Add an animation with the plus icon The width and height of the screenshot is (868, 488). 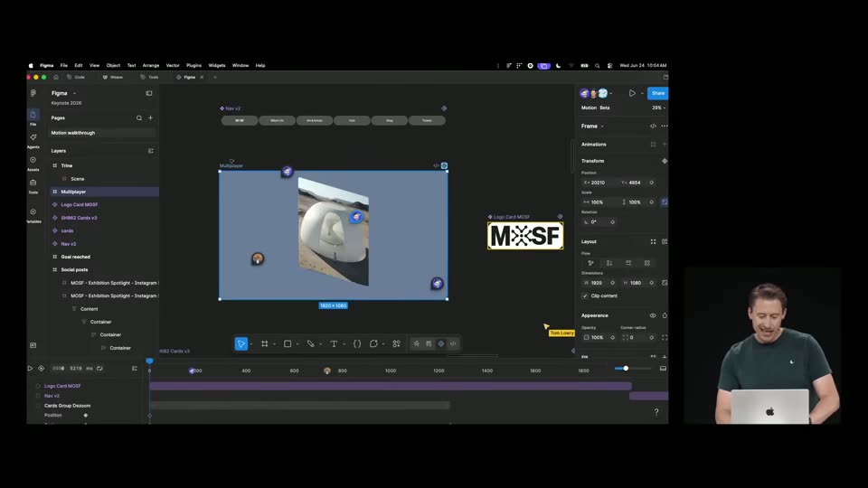[x=665, y=145]
